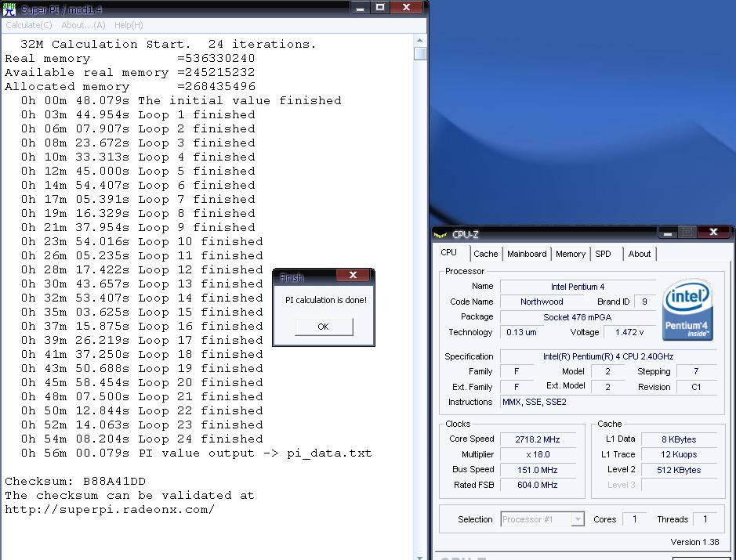The image size is (736, 560).
Task: Click the 604.0 MHz rated FSB value
Action: click(538, 485)
